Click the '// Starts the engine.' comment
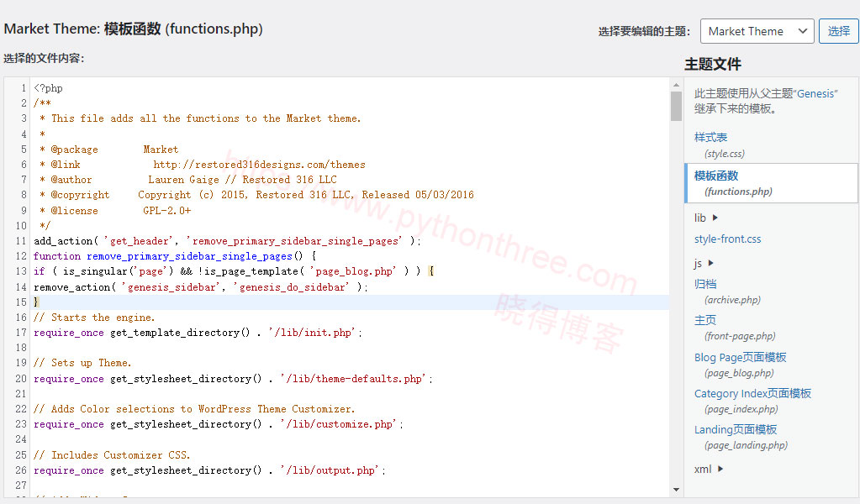 point(94,318)
